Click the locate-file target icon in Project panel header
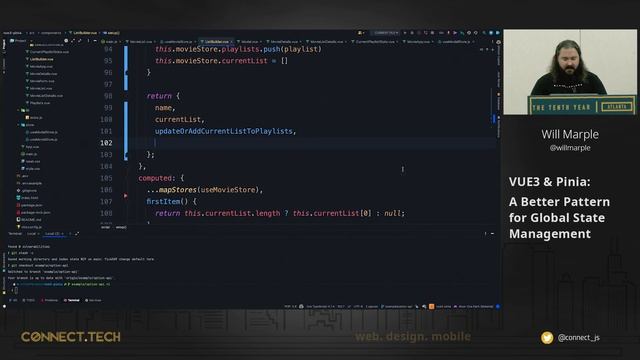 click(66, 41)
